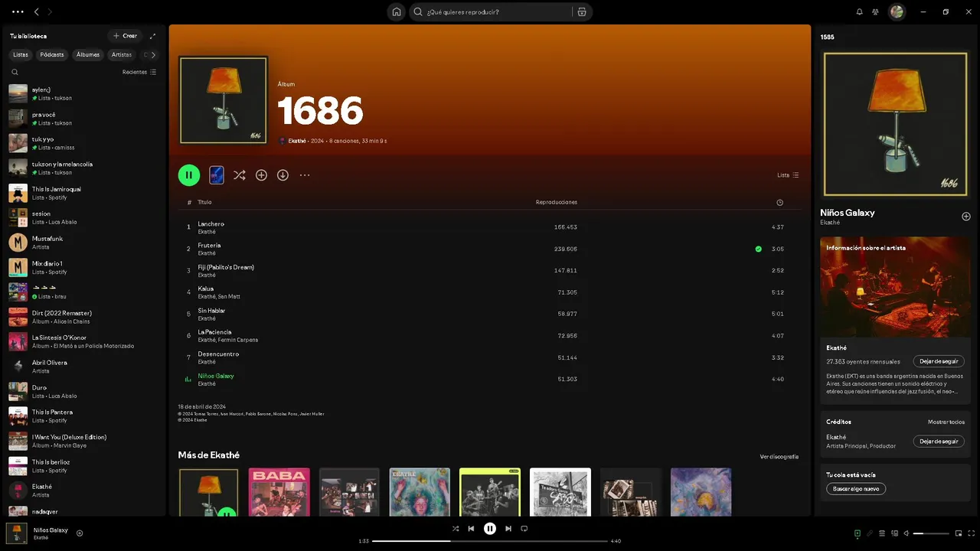Sort by duration clock icon
980x551 pixels.
coord(779,203)
